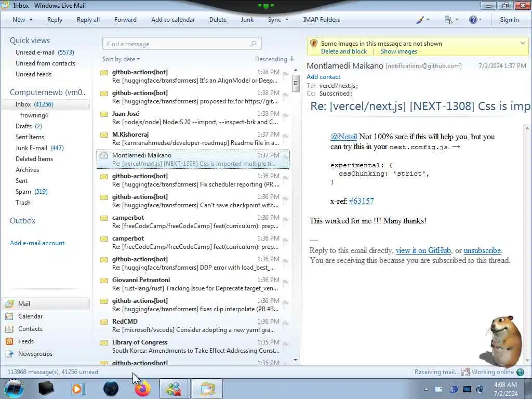The width and height of the screenshot is (532, 399).
Task: Click the open envelope icon of Montlamedi Maikano
Action: (x=104, y=155)
